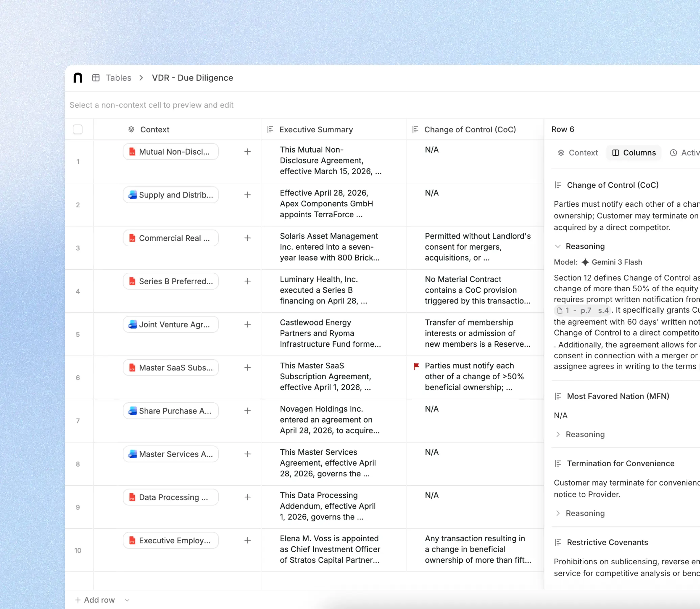Click the VDR - Due Diligence title
This screenshot has width=700, height=609.
pos(192,78)
